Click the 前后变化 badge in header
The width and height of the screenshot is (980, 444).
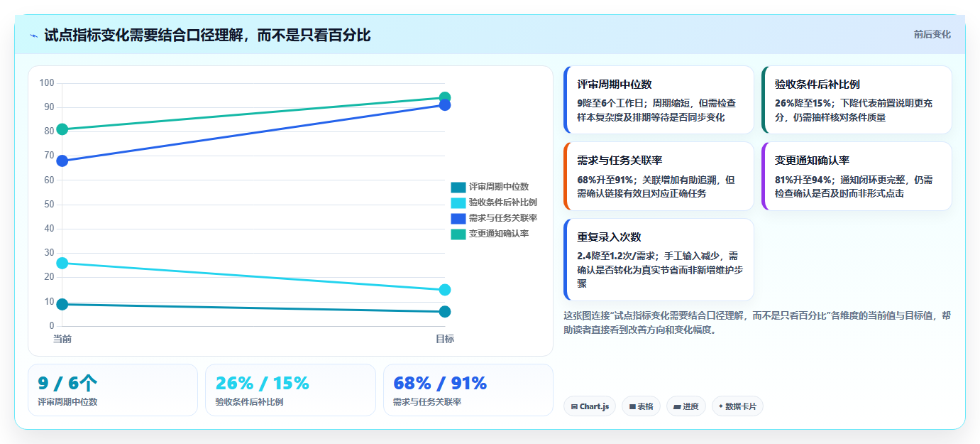932,34
